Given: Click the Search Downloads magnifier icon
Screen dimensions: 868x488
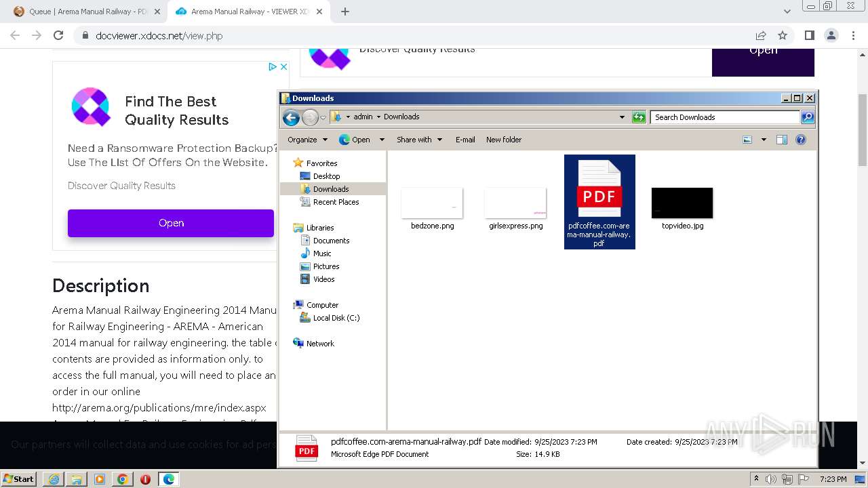Looking at the screenshot, I should 808,117.
